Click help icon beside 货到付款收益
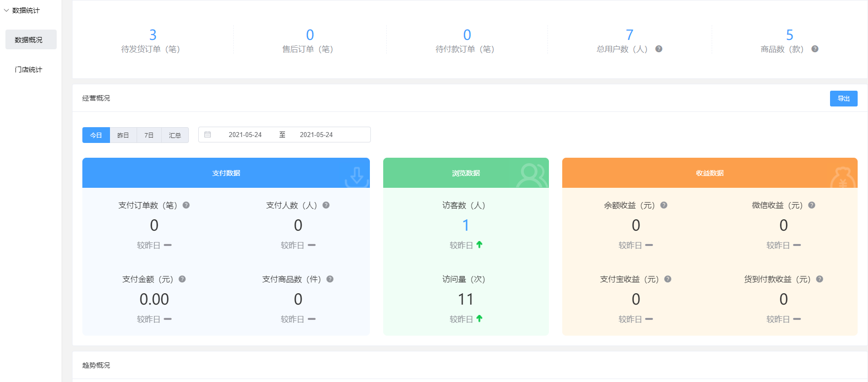The height and width of the screenshot is (382, 868). (820, 279)
